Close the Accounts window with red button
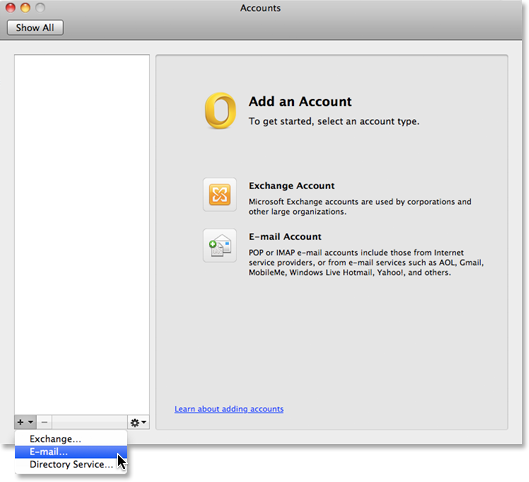Image resolution: width=529 pixels, height=482 pixels. (x=10, y=7)
